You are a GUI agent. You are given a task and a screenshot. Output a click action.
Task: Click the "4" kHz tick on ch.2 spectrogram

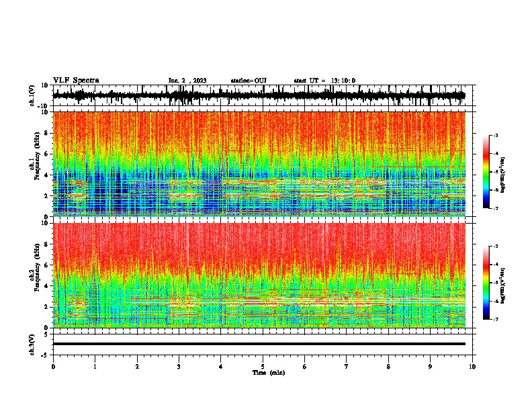tap(46, 286)
